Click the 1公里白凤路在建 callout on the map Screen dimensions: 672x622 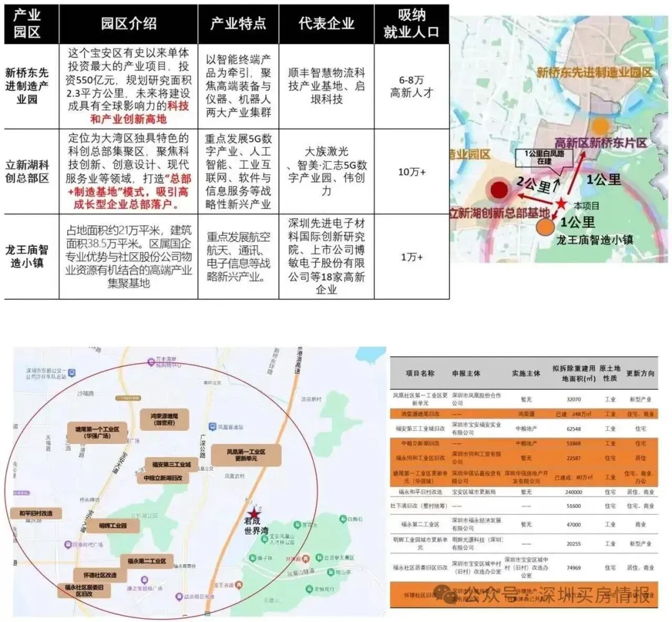click(x=544, y=158)
